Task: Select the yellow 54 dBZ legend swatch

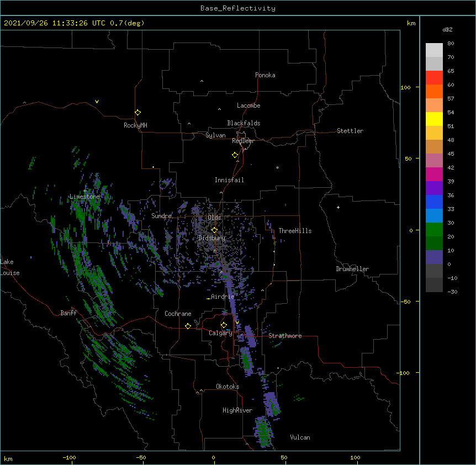Action: [434, 119]
